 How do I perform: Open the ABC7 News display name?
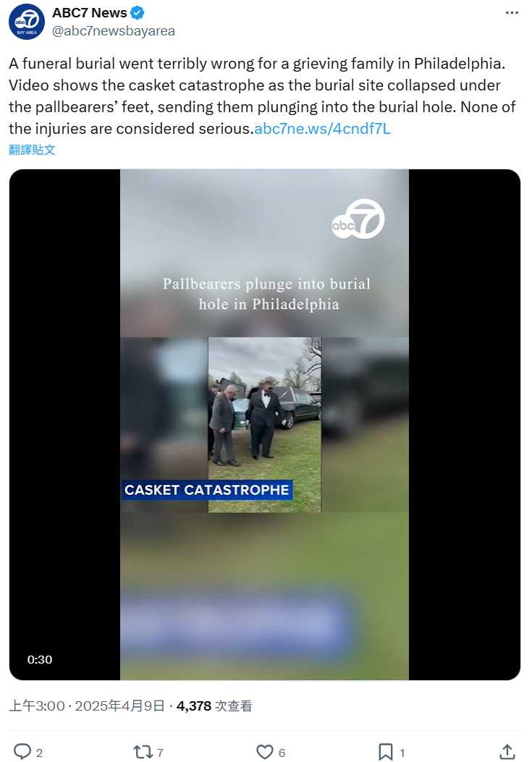[90, 13]
